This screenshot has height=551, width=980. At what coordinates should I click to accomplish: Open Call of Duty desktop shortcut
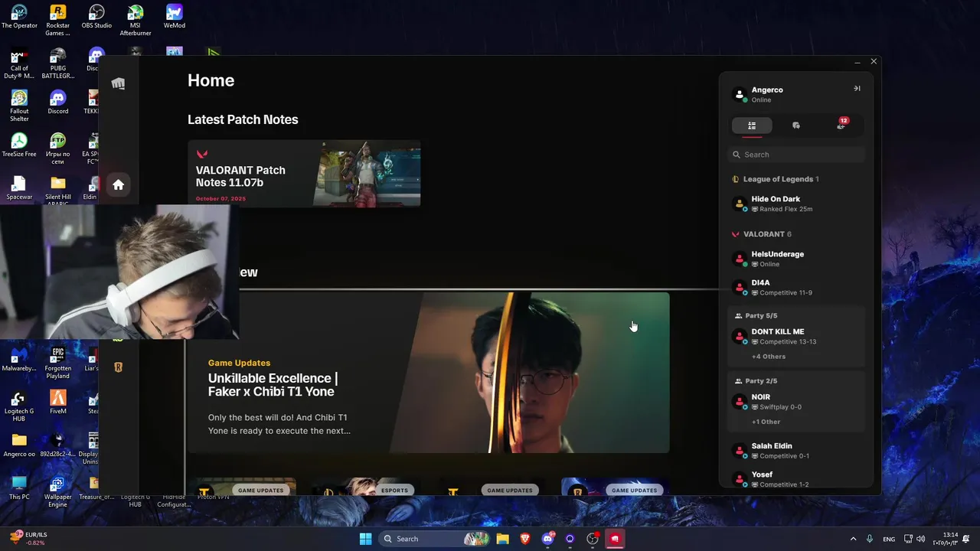point(19,64)
